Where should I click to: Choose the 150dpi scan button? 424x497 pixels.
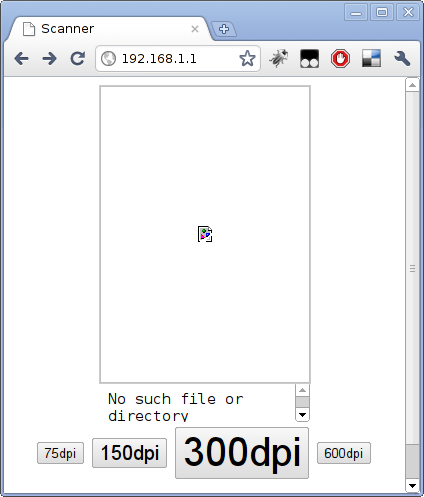tap(129, 453)
